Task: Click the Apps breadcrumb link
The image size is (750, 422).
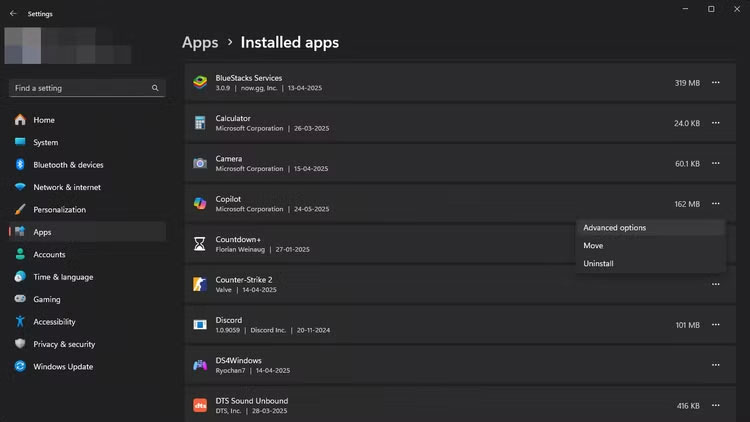Action: click(200, 43)
